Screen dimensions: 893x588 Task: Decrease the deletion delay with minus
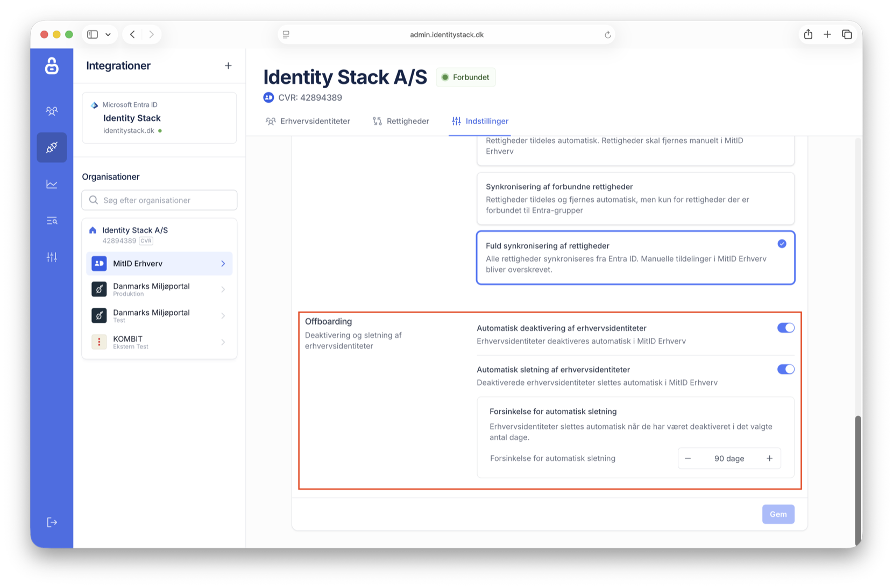click(x=688, y=458)
